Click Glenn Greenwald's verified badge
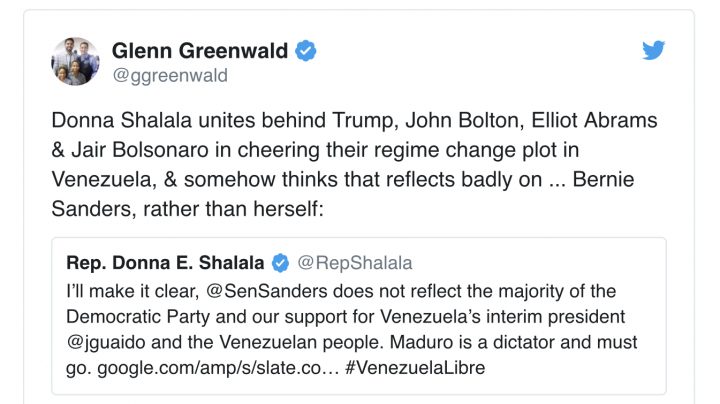 point(307,51)
